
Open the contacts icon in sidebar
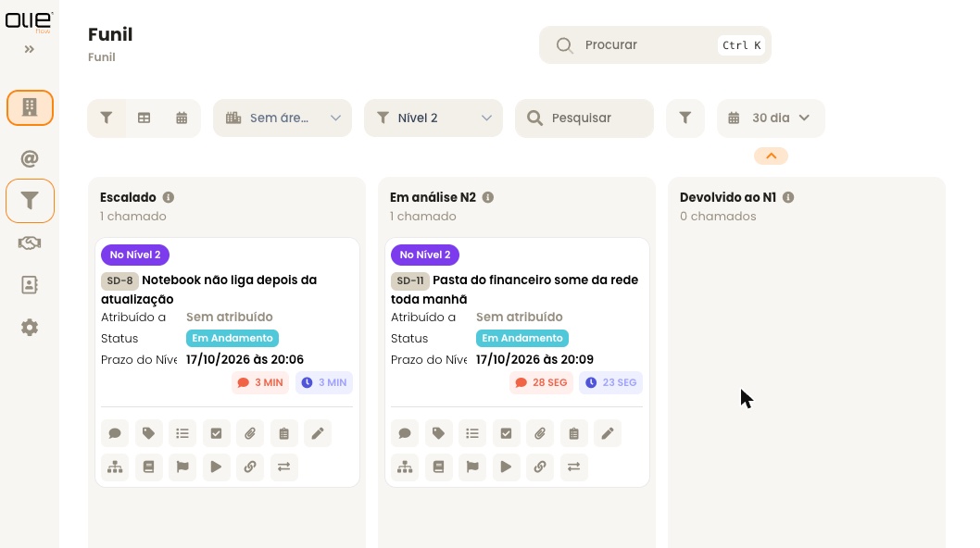tap(30, 285)
